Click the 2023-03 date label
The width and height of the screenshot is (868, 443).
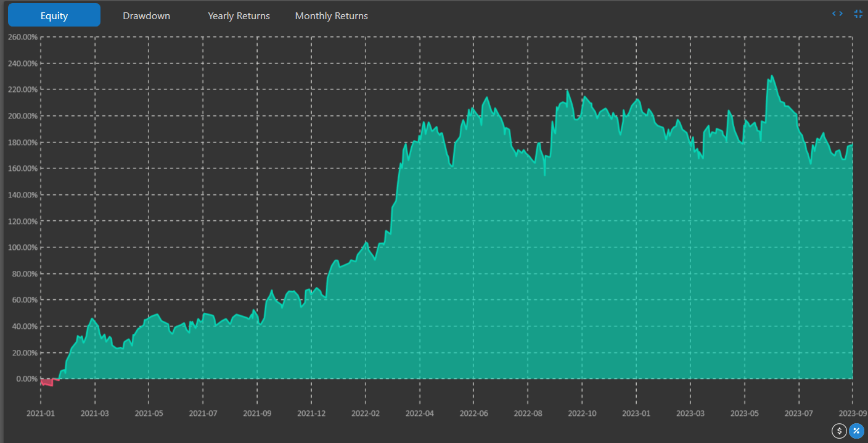coord(691,413)
